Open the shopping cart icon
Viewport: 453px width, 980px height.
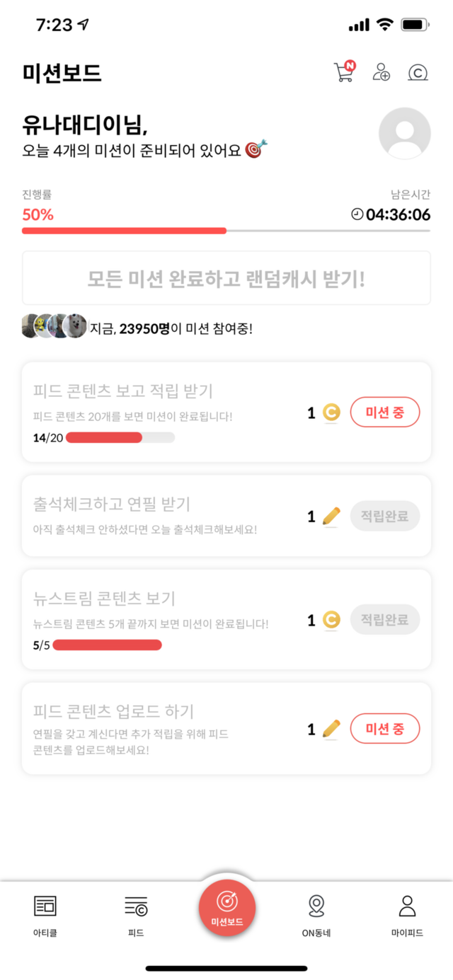(x=344, y=72)
